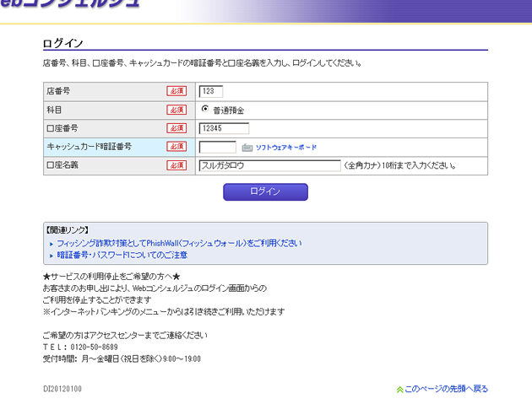532x404 pixels.
Task: Click arrow bullet before PhishWall link
Action: [x=52, y=244]
